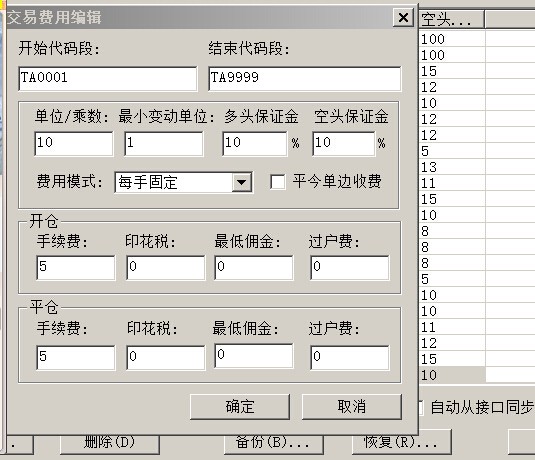Click the 恢复(R)... button in background window
The height and width of the screenshot is (460, 535).
402,442
